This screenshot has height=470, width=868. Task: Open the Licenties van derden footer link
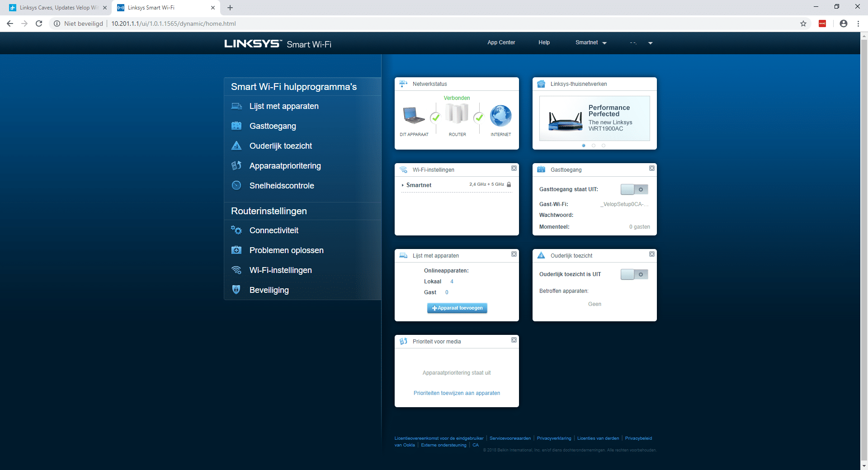[598, 438]
